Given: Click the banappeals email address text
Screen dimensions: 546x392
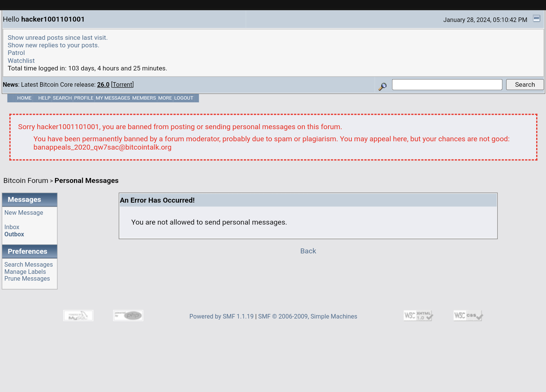Looking at the screenshot, I should click(102, 147).
